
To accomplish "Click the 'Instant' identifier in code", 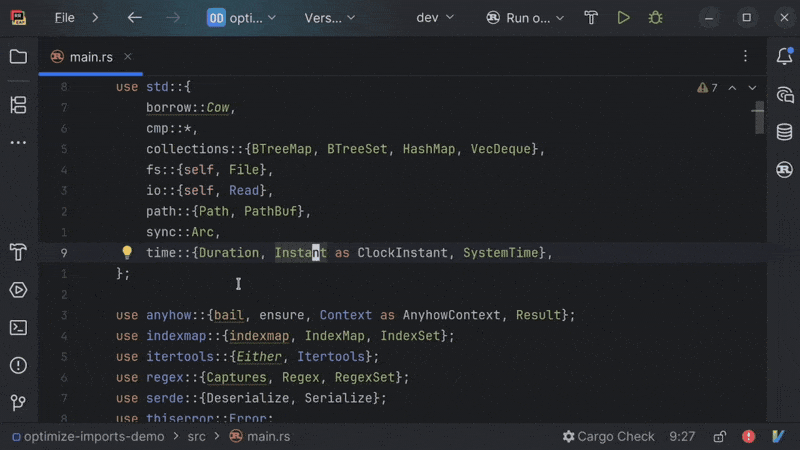I will pyautogui.click(x=301, y=253).
